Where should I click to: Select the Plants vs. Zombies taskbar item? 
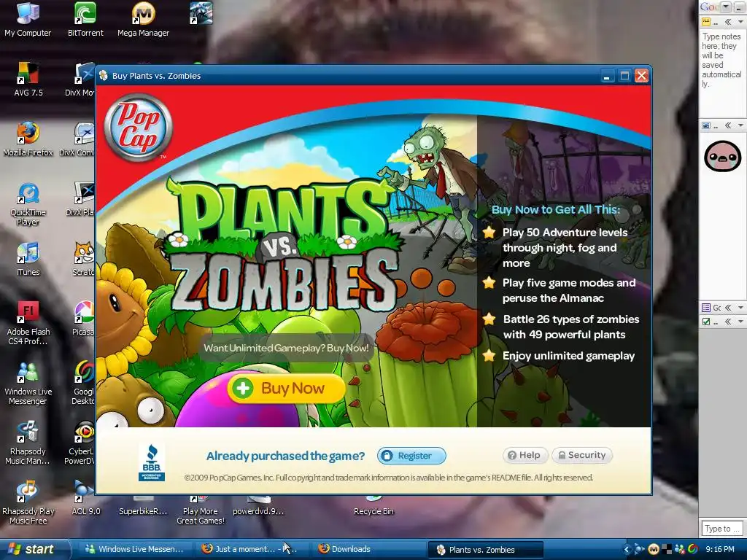pos(486,550)
